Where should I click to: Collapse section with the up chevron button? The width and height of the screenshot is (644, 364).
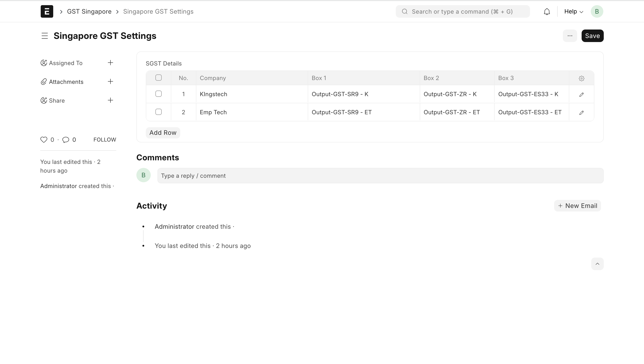(x=597, y=264)
